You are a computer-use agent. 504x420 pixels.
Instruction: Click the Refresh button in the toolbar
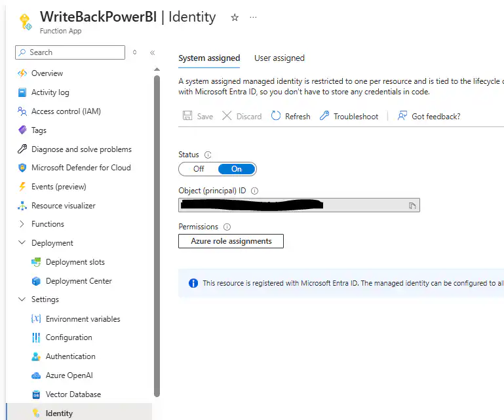(290, 116)
